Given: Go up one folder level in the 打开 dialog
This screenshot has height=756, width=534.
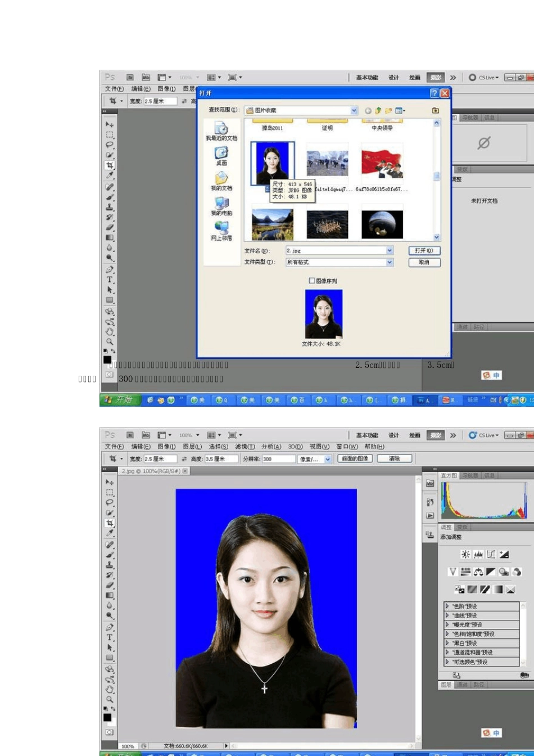Looking at the screenshot, I should pos(378,111).
